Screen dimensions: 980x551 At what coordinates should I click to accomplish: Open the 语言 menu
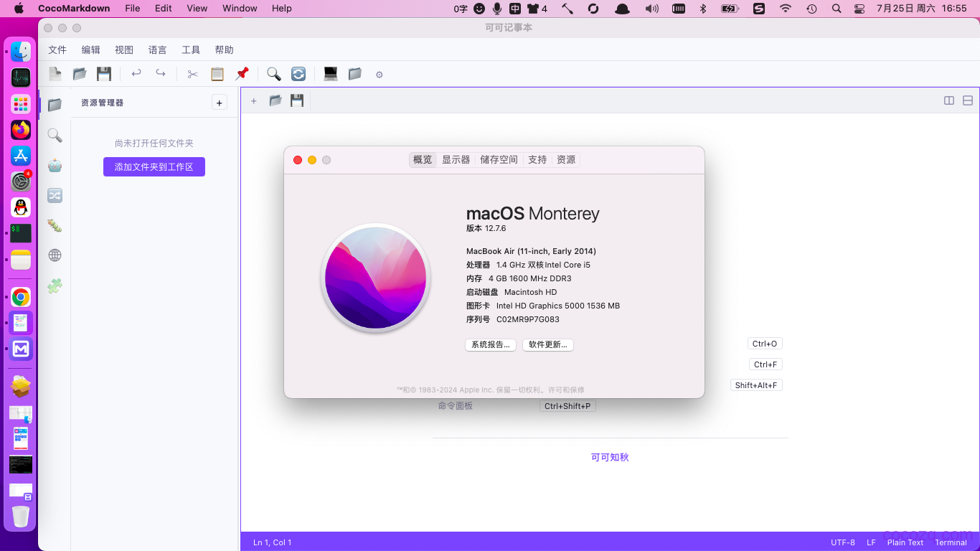158,50
